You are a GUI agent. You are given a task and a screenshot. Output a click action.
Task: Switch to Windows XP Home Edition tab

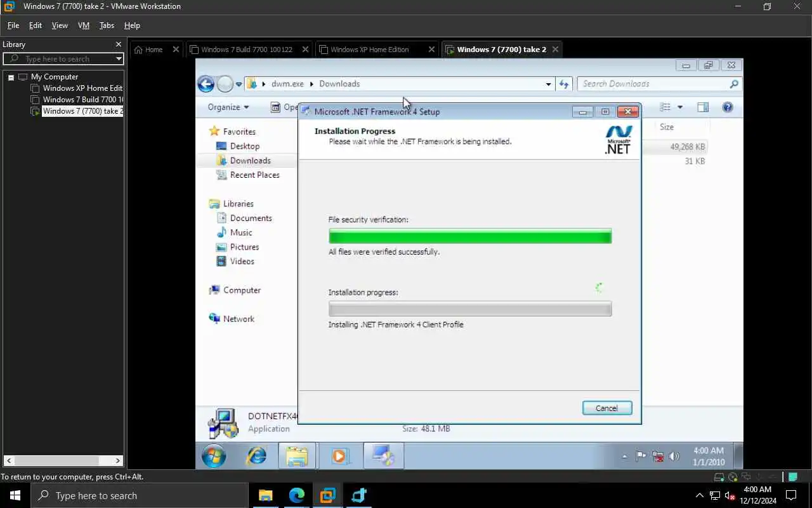(x=370, y=50)
